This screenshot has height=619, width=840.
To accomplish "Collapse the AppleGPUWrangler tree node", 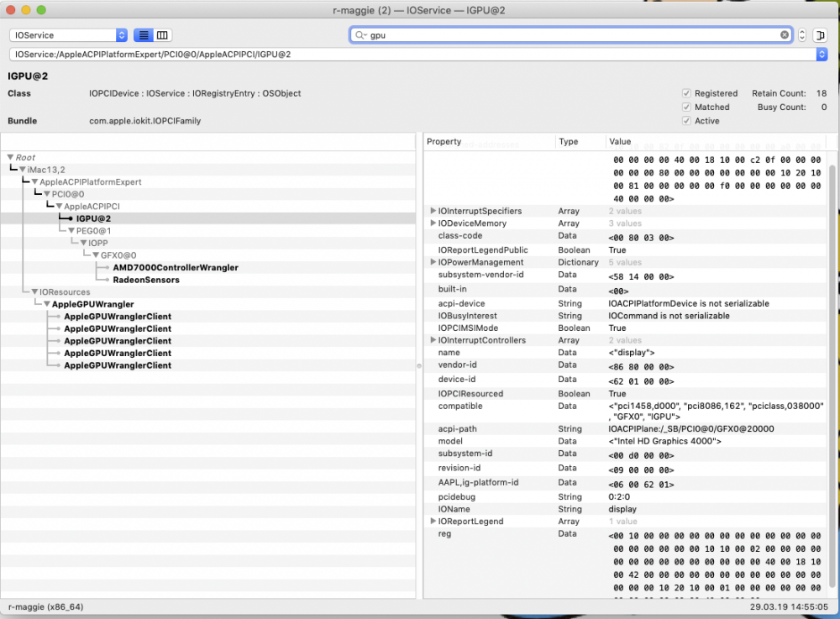I will pyautogui.click(x=46, y=304).
